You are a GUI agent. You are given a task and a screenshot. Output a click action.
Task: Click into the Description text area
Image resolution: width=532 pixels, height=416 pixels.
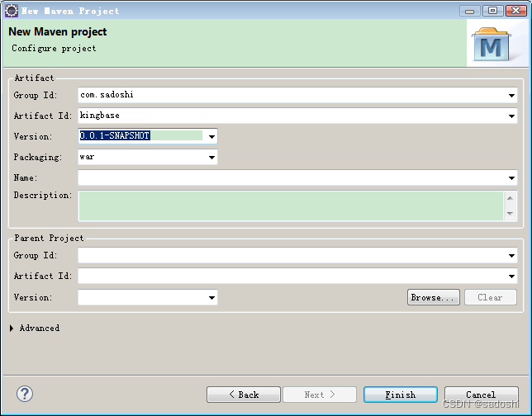[x=291, y=206]
